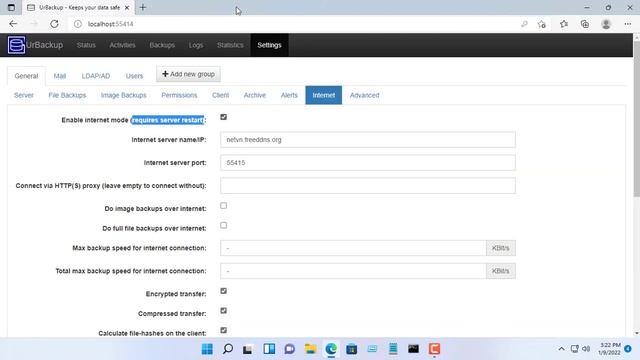This screenshot has height=360, width=640.
Task: Switch to the LDAP/AD tab
Action: (96, 76)
